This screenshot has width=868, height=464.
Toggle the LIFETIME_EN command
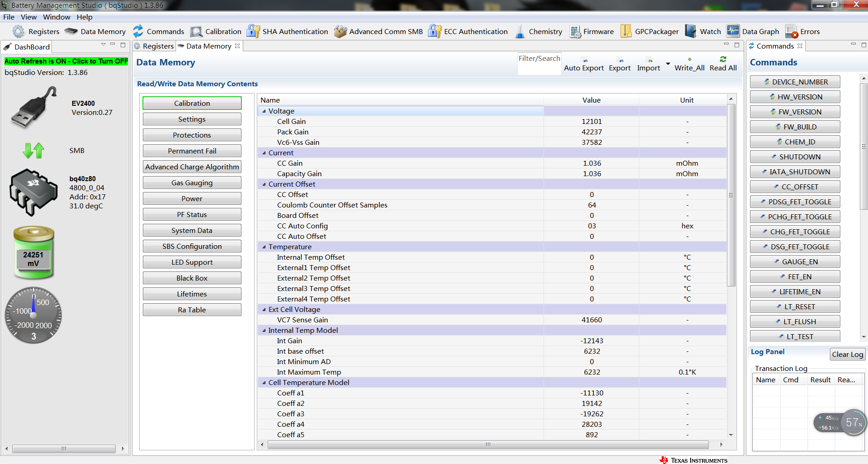pos(795,291)
